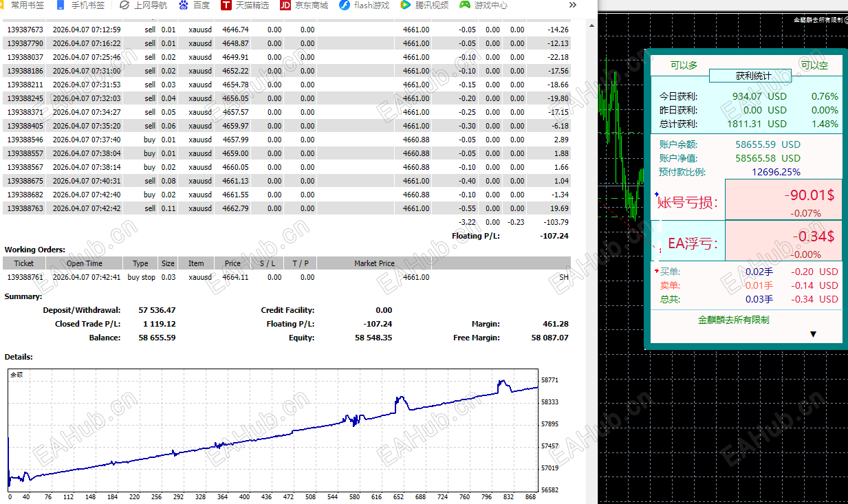Viewport: 848px width, 504px height.
Task: Open the 手机书签 mobile bookmarks
Action: [x=81, y=6]
